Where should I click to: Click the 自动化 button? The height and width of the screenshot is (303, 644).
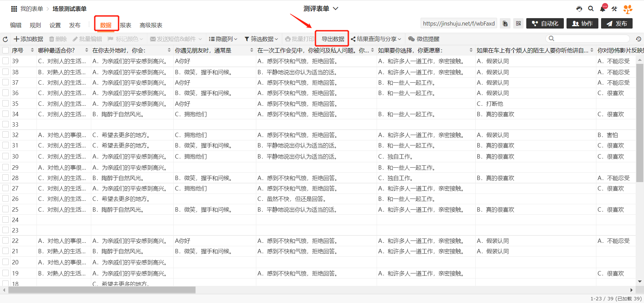[x=545, y=24]
